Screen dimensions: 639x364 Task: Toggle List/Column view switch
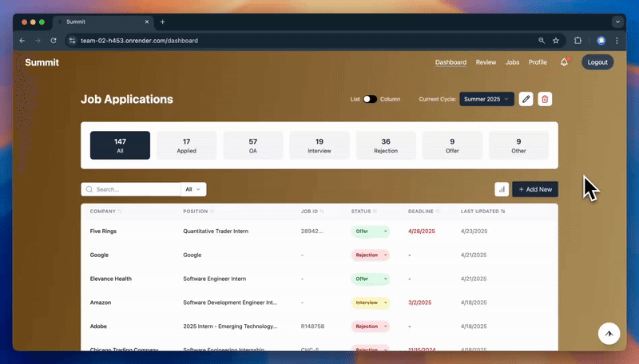pos(370,99)
